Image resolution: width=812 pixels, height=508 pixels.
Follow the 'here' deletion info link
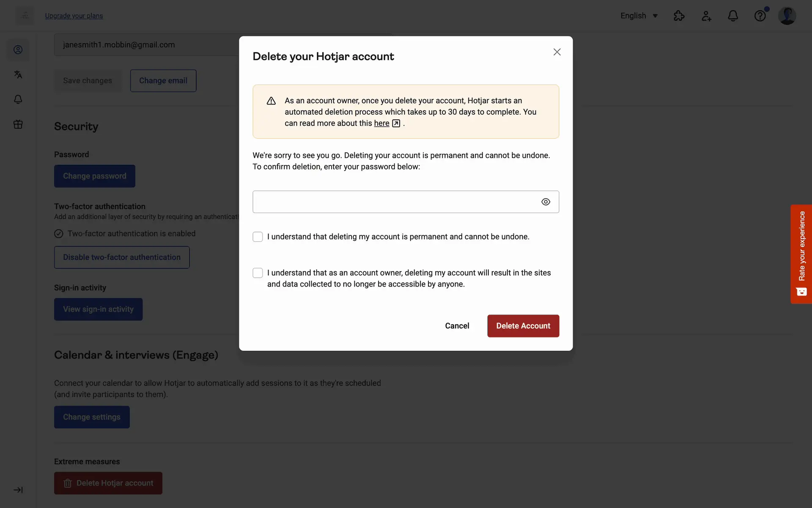click(x=381, y=123)
